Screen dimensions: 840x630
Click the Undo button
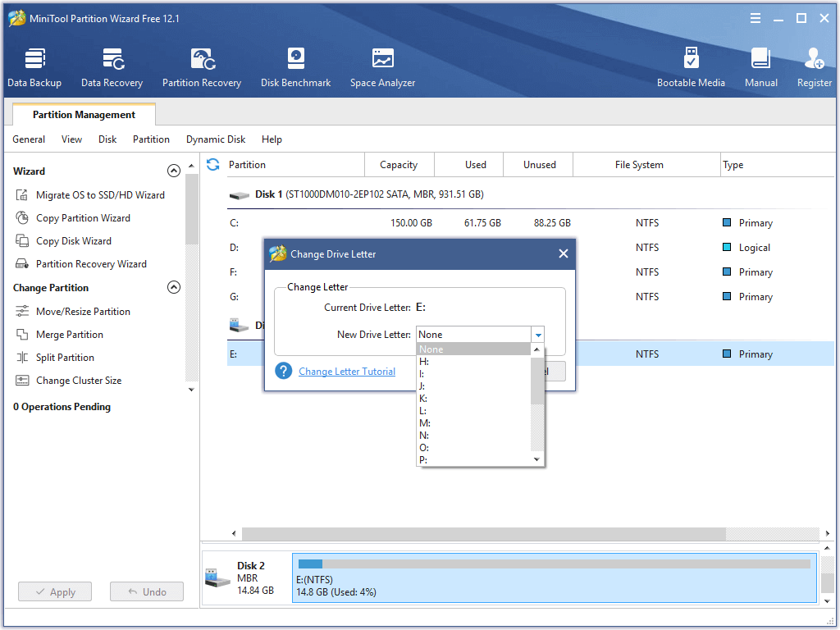point(147,591)
